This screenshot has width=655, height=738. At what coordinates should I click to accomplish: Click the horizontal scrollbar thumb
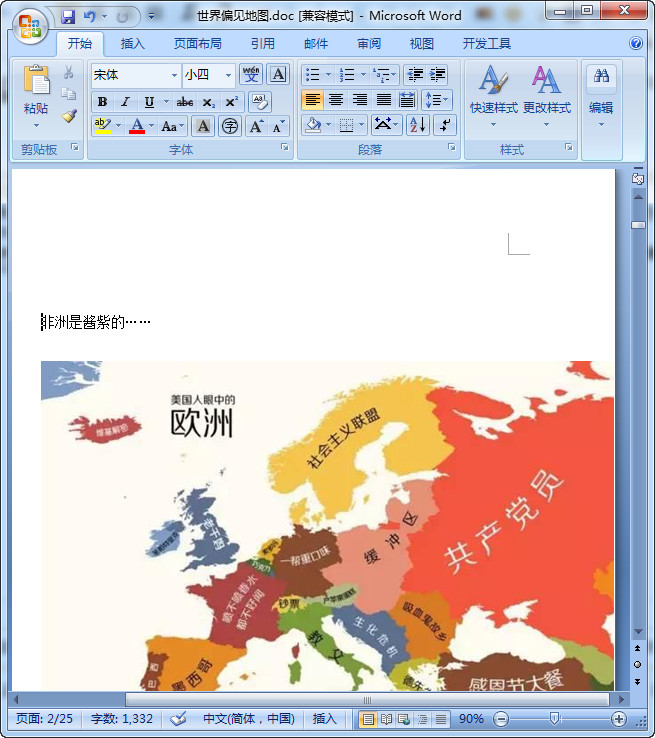coord(367,699)
